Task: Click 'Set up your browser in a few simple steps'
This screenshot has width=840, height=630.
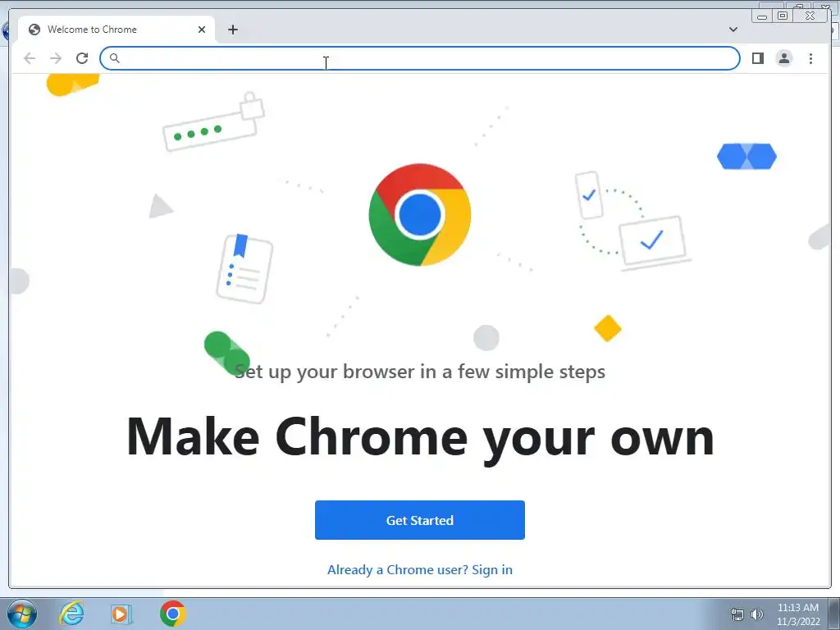Action: pyautogui.click(x=420, y=372)
